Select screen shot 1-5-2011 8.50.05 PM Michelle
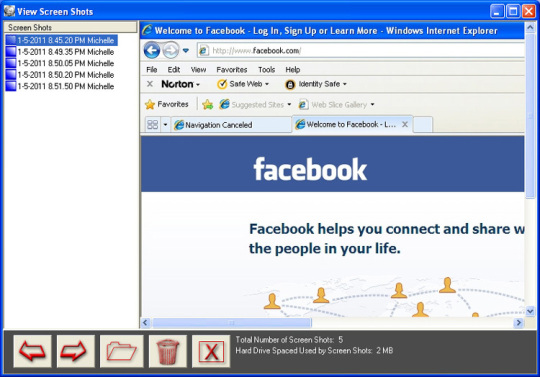 coord(60,63)
